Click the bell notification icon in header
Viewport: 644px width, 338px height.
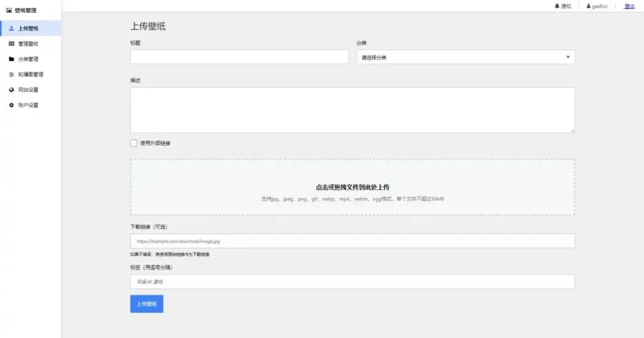point(557,6)
